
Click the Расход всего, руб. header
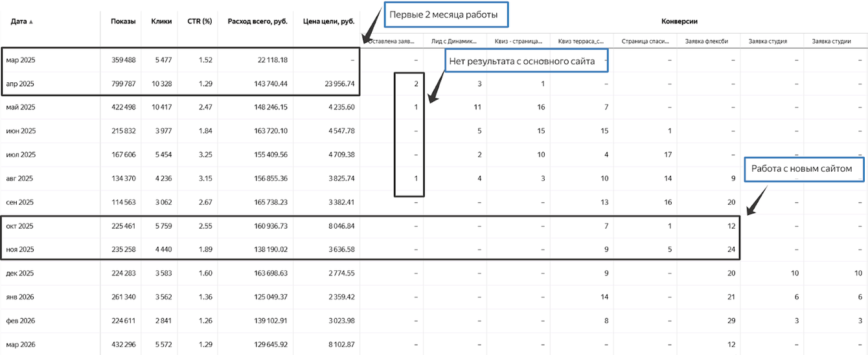tap(258, 21)
